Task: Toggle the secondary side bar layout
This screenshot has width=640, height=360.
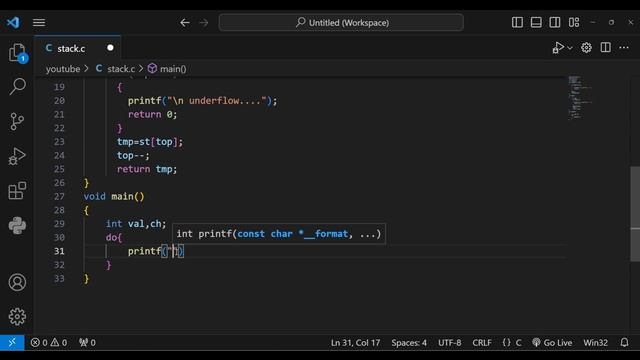Action: pos(555,22)
